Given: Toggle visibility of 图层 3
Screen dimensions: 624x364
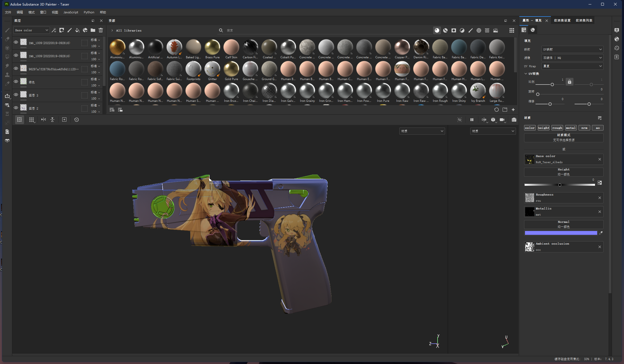Looking at the screenshot, I should tap(16, 95).
